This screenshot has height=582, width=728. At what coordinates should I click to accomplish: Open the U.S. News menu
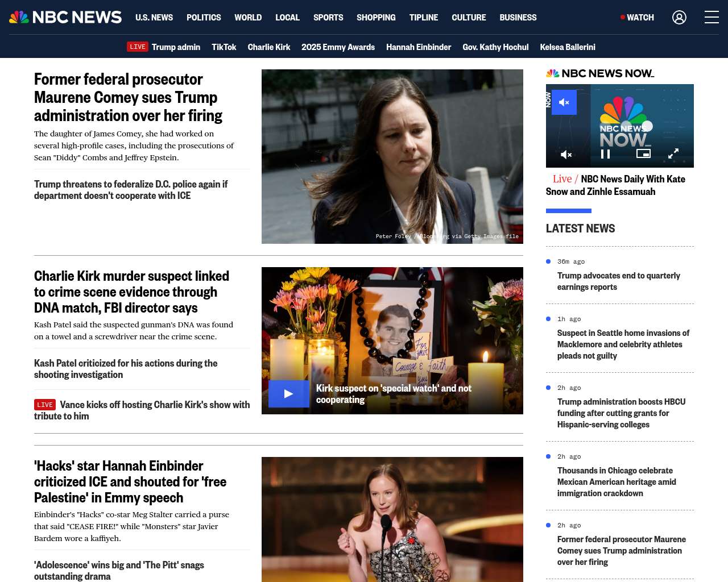[154, 18]
